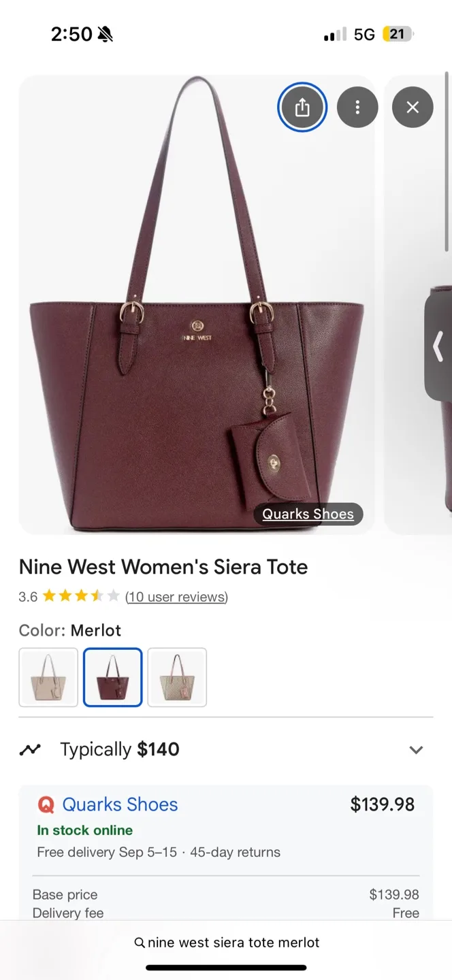Viewport: 452px width, 980px height.
Task: Tap the next product image preview
Action: [418, 304]
